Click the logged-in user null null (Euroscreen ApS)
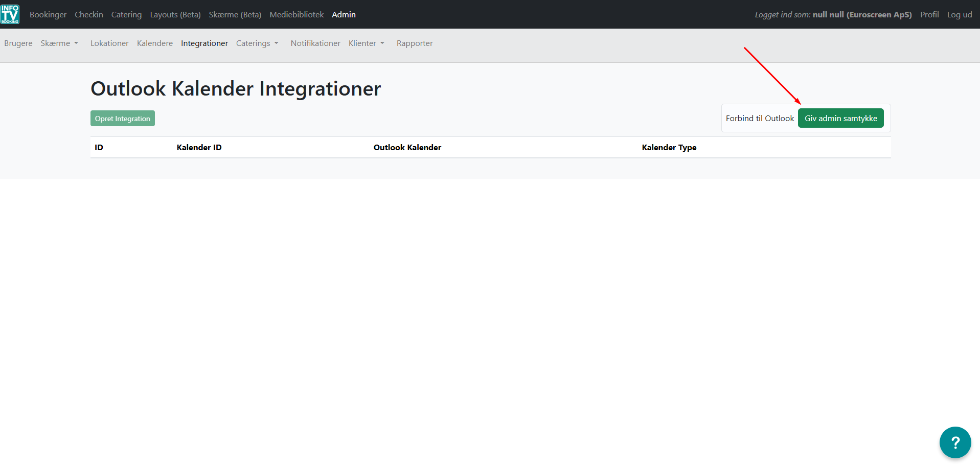The width and height of the screenshot is (980, 468). (x=862, y=15)
